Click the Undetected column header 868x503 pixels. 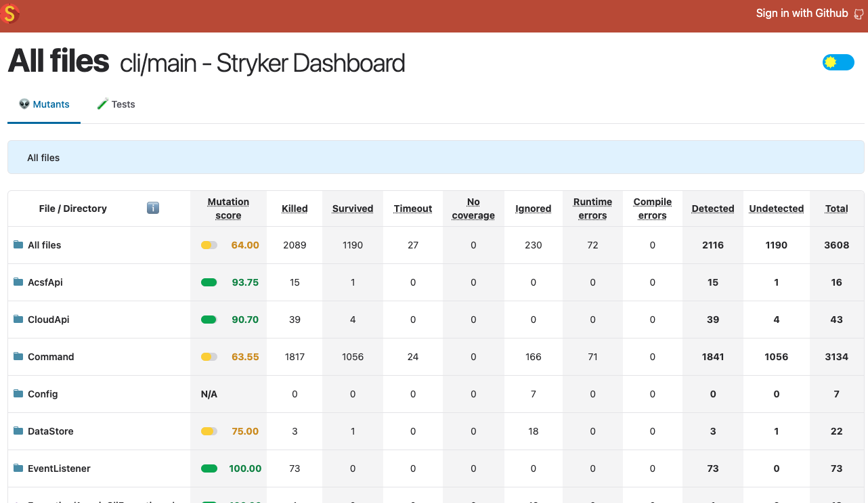[x=777, y=209]
